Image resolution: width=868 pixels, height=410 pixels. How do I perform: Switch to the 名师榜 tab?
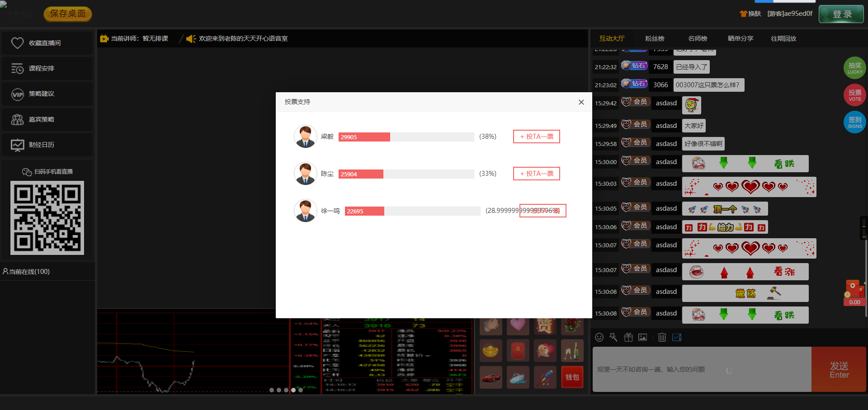tap(698, 39)
